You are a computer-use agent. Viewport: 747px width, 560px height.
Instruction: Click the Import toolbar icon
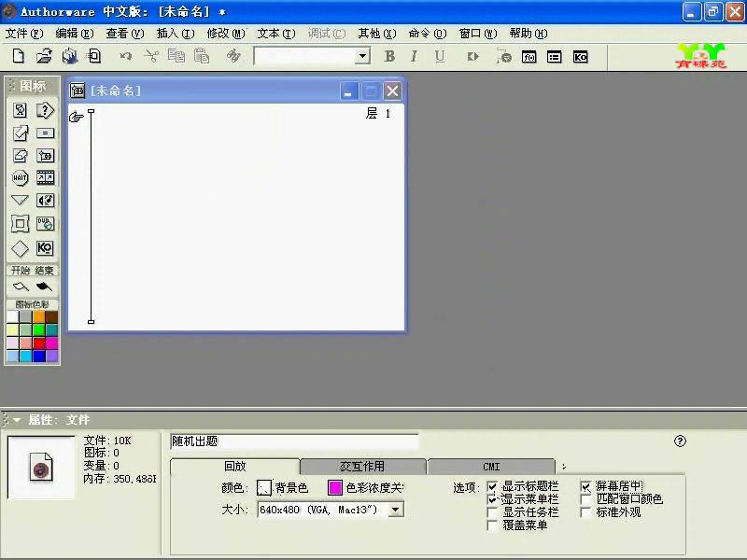point(94,56)
